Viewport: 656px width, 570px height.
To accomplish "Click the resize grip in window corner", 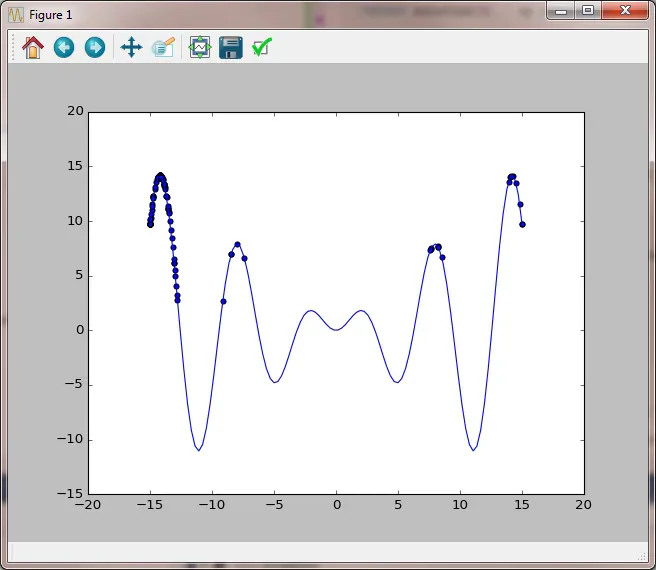I will 642,555.
